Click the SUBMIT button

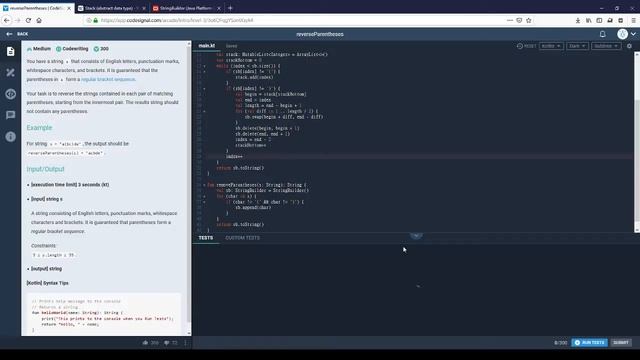pos(621,342)
